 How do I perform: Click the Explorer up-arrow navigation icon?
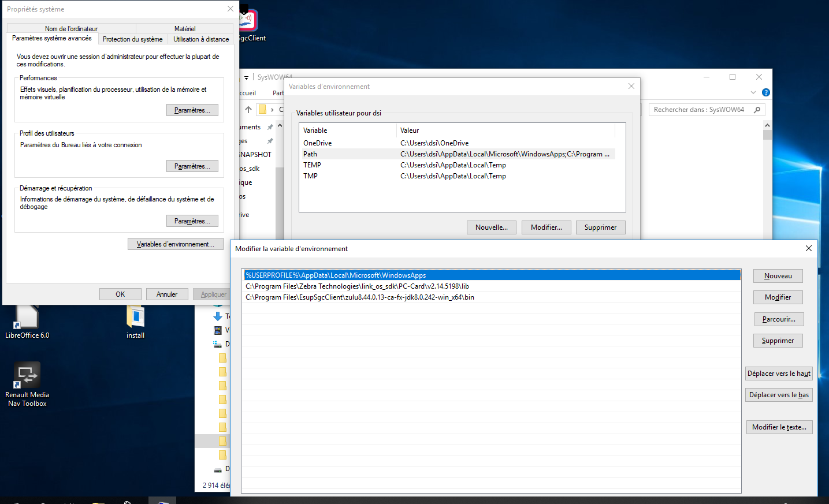click(x=248, y=110)
